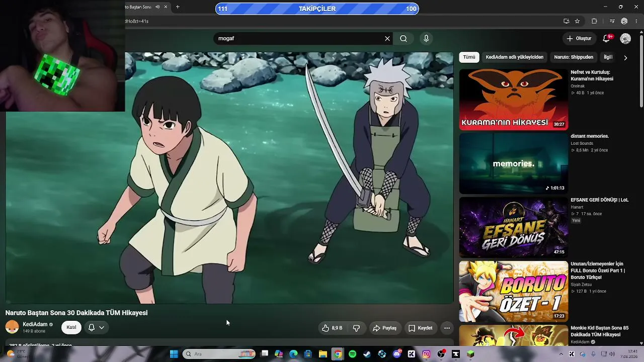
Task: Open Chrome extensions puzzle icon
Action: point(594,21)
